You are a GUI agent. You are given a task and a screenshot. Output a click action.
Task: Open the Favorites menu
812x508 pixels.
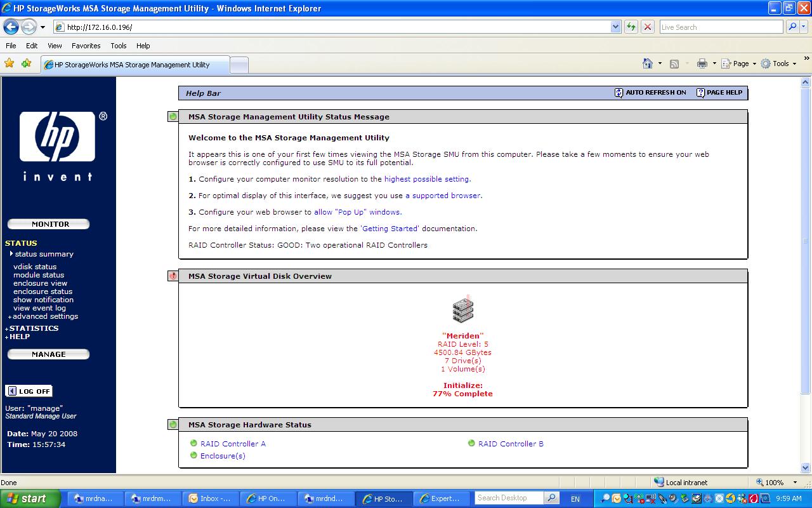[86, 46]
